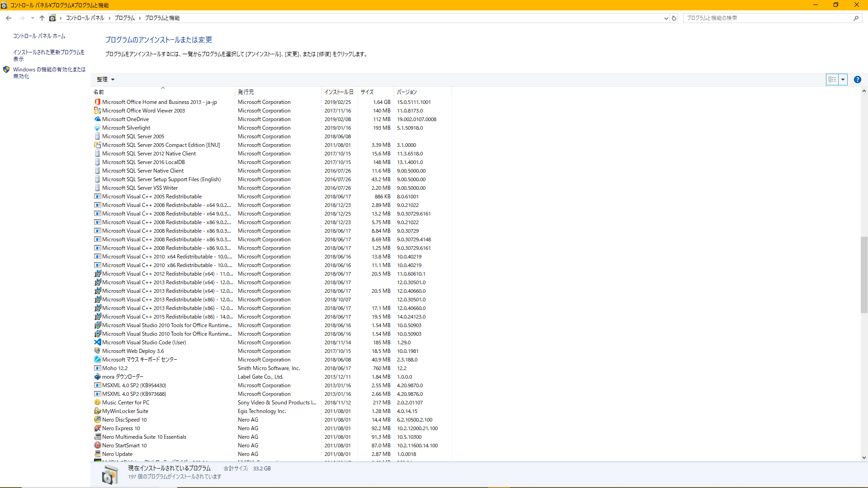Screen dimensions: 868x488
Task: Click the Microsoft OneDrive cloud icon
Action: pos(97,119)
